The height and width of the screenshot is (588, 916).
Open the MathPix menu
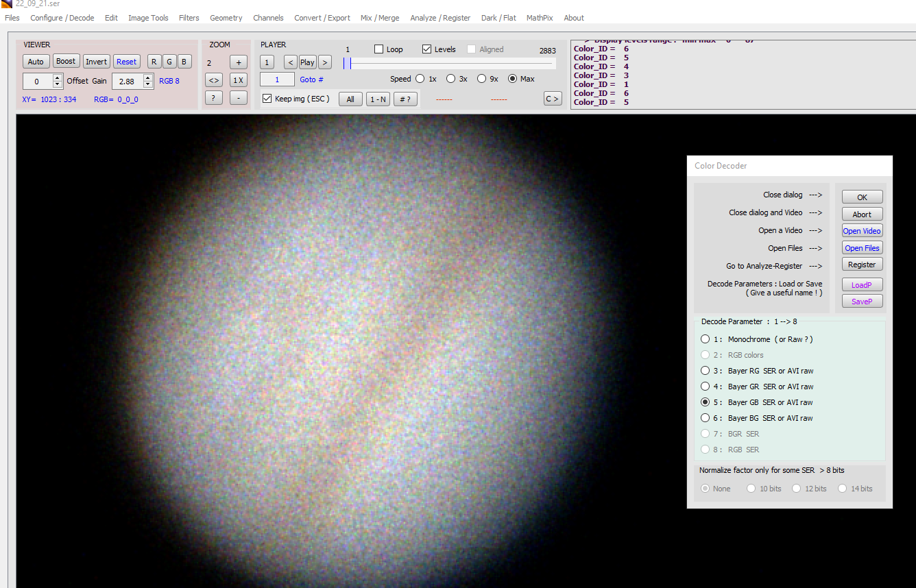coord(540,18)
